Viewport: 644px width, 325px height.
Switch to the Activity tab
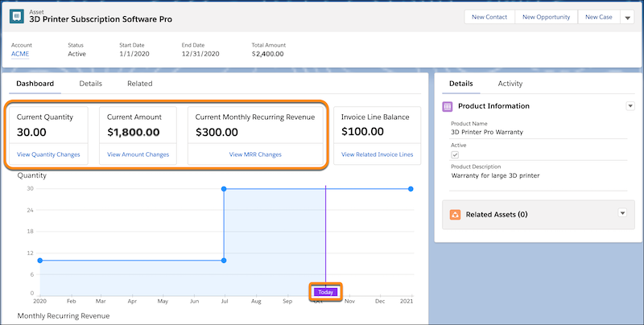click(x=510, y=84)
